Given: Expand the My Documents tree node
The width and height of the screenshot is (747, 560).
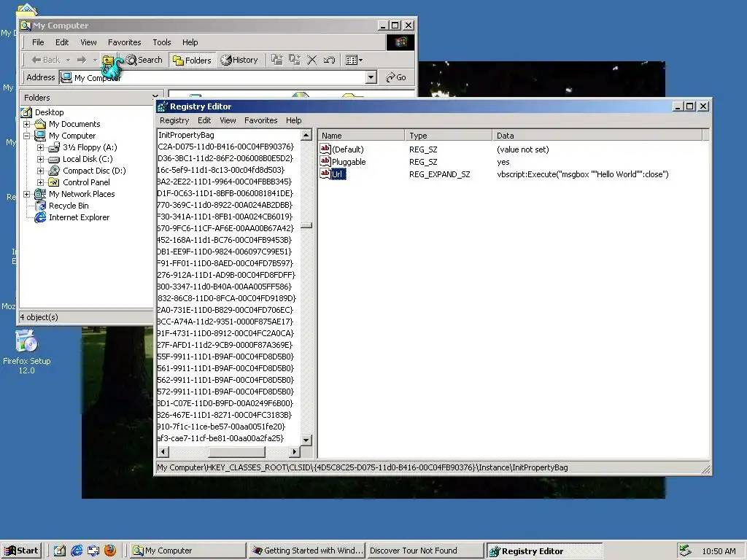Looking at the screenshot, I should pos(27,124).
